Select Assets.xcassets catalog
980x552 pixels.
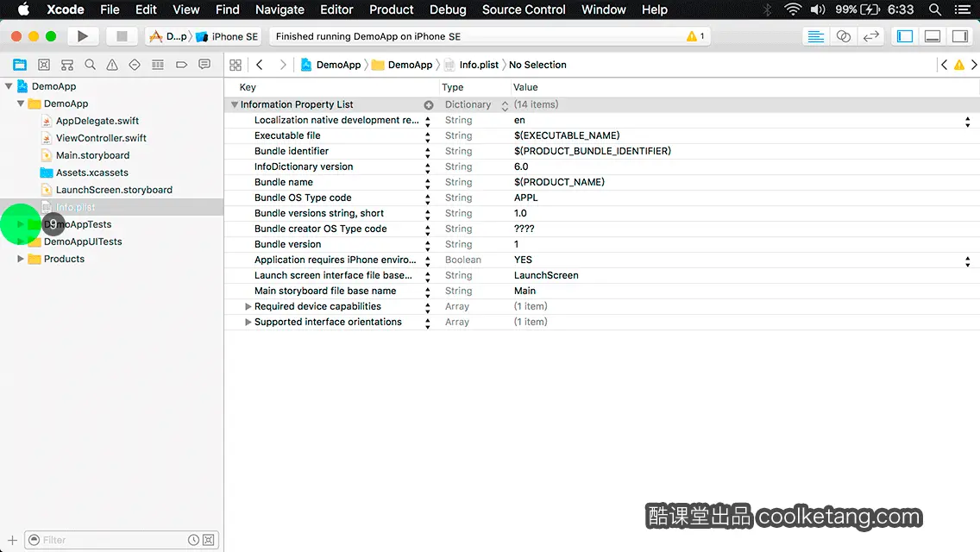coord(91,172)
